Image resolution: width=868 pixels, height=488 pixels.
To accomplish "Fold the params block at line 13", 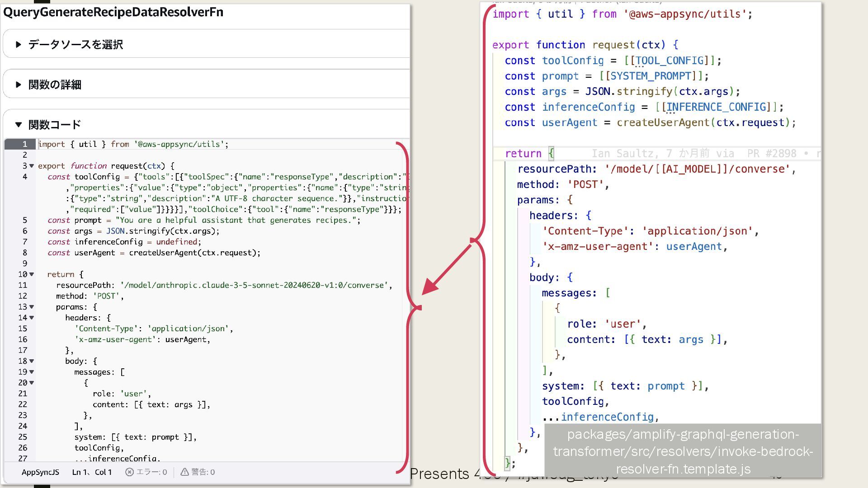I will point(32,307).
